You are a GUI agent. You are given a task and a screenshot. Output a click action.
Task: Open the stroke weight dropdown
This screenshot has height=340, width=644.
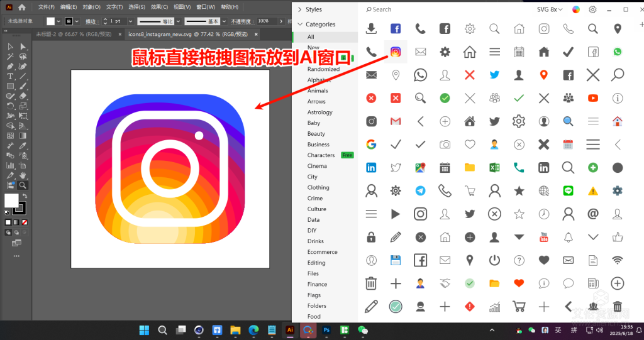pos(131,21)
